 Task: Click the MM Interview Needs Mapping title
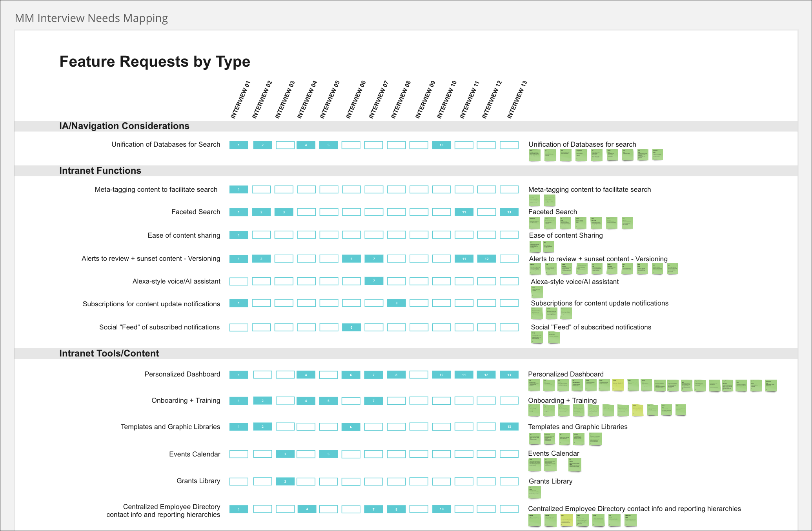91,18
